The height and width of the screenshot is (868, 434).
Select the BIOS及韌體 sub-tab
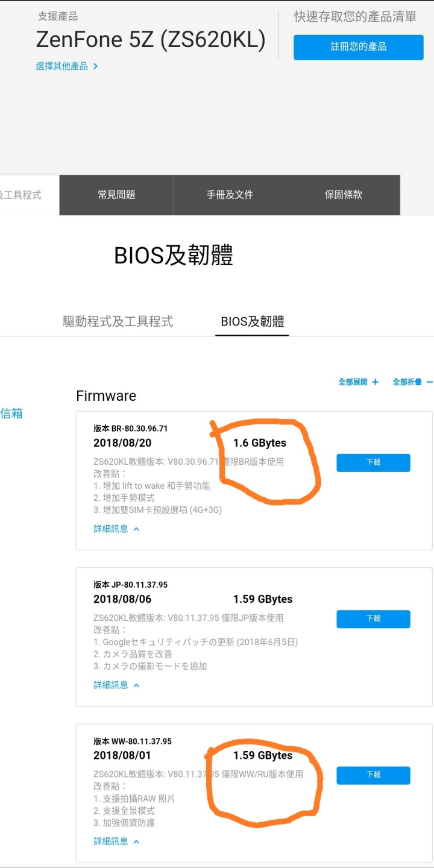(253, 321)
